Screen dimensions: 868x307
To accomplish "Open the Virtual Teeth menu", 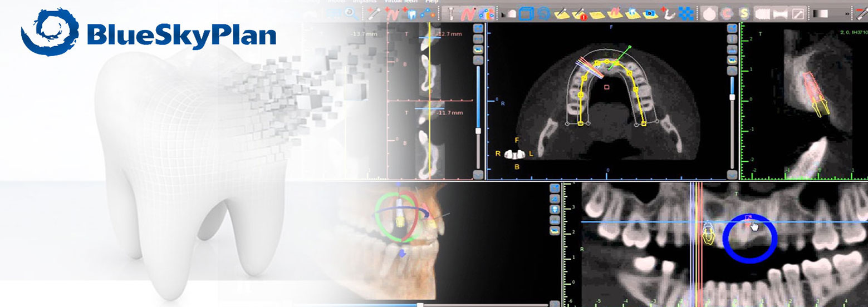I will pos(402,2).
